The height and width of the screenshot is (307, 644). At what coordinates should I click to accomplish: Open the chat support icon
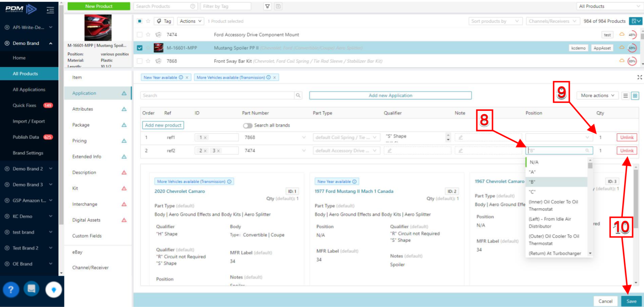31,289
